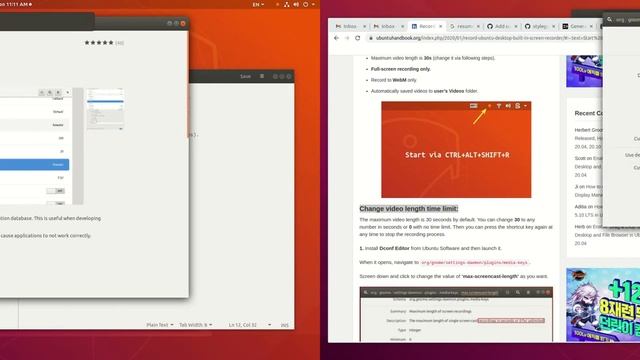Click the org/gnome/settings-daemon path code text

[x=474, y=262]
